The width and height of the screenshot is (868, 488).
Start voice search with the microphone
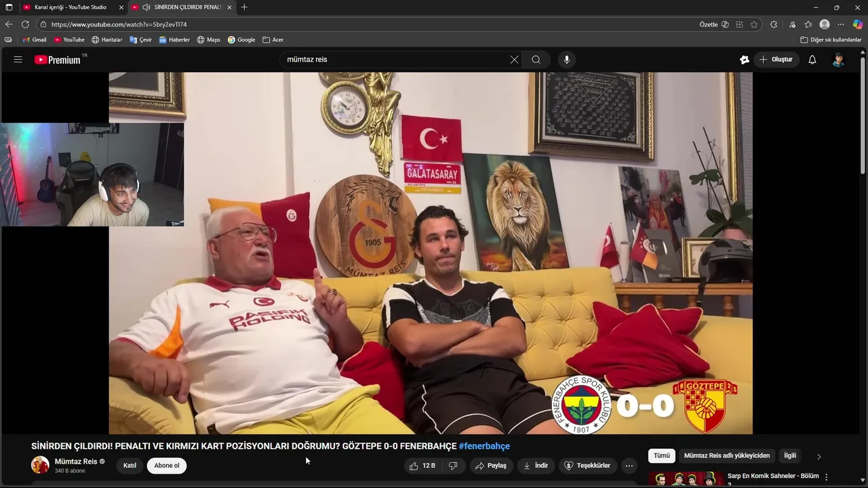coord(567,60)
